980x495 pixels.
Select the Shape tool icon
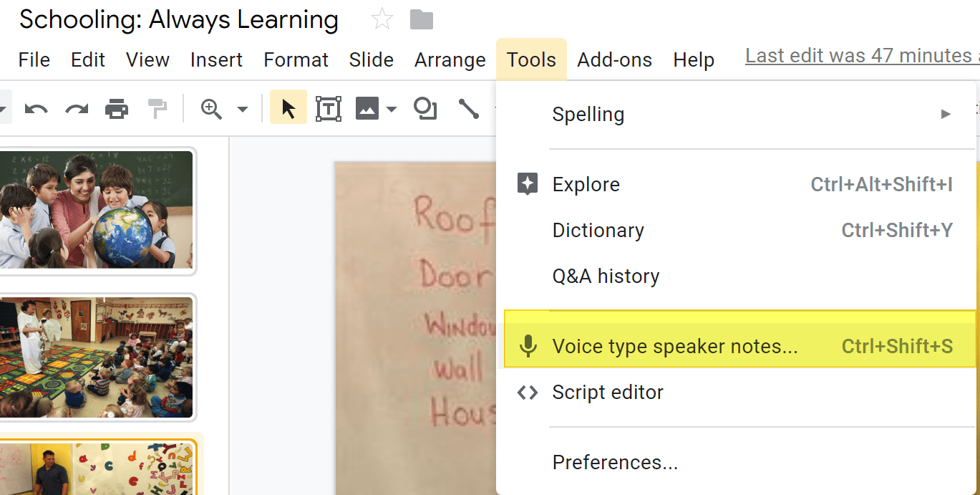[426, 109]
